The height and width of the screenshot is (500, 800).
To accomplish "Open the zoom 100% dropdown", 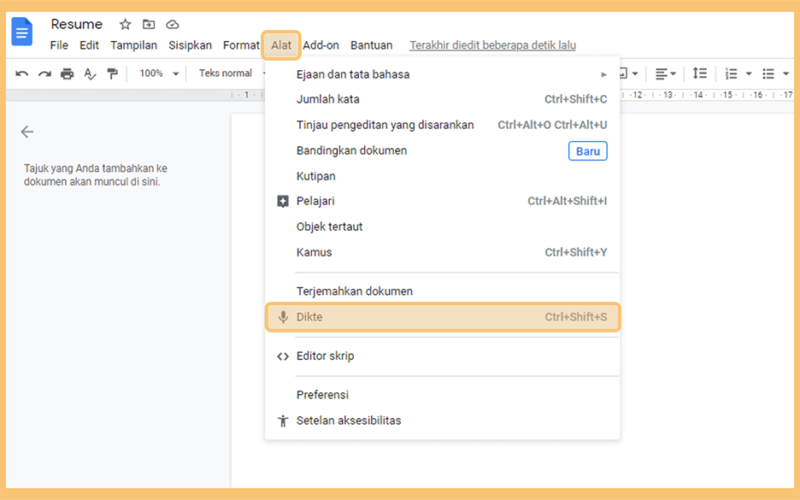I will [159, 73].
